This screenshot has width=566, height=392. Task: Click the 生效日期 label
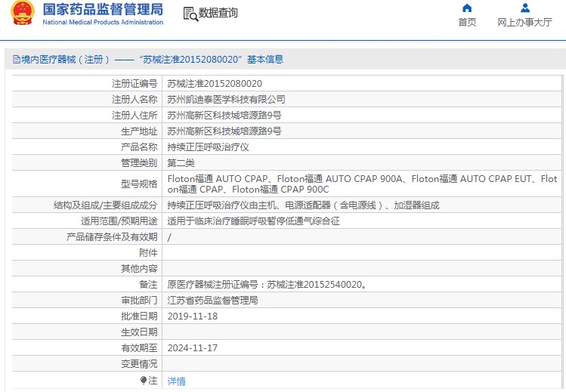point(139,332)
